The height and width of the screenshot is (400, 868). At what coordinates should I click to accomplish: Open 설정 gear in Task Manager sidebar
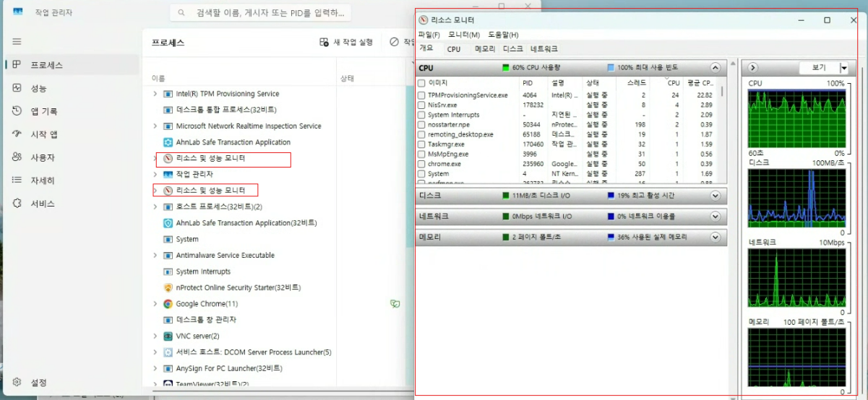(17, 382)
